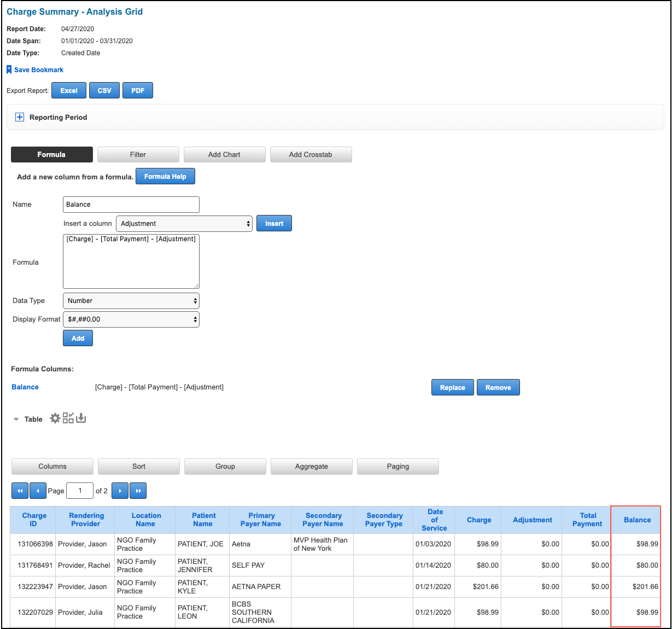Image resolution: width=672 pixels, height=629 pixels.
Task: Advance to the next results page
Action: point(120,491)
